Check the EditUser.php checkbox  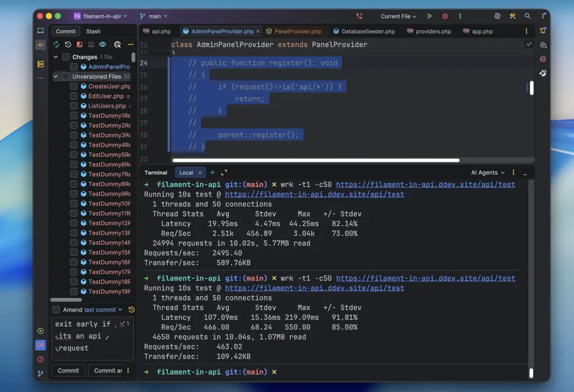(73, 96)
